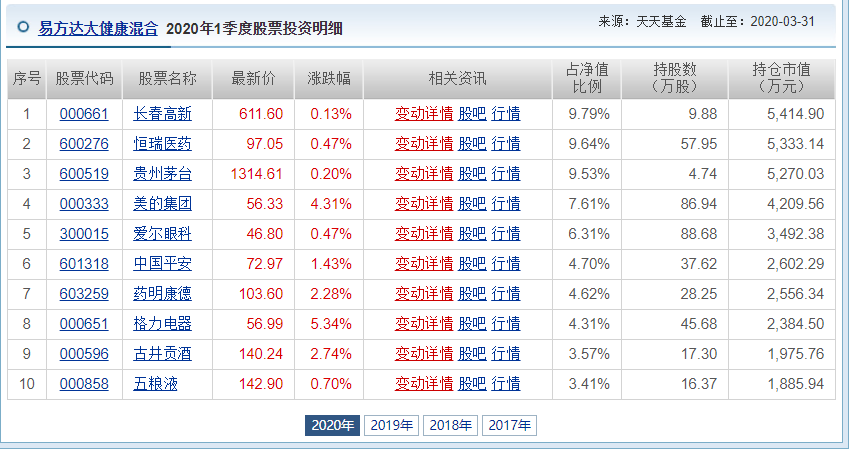
Task: Open stock code 000858
Action: [84, 384]
